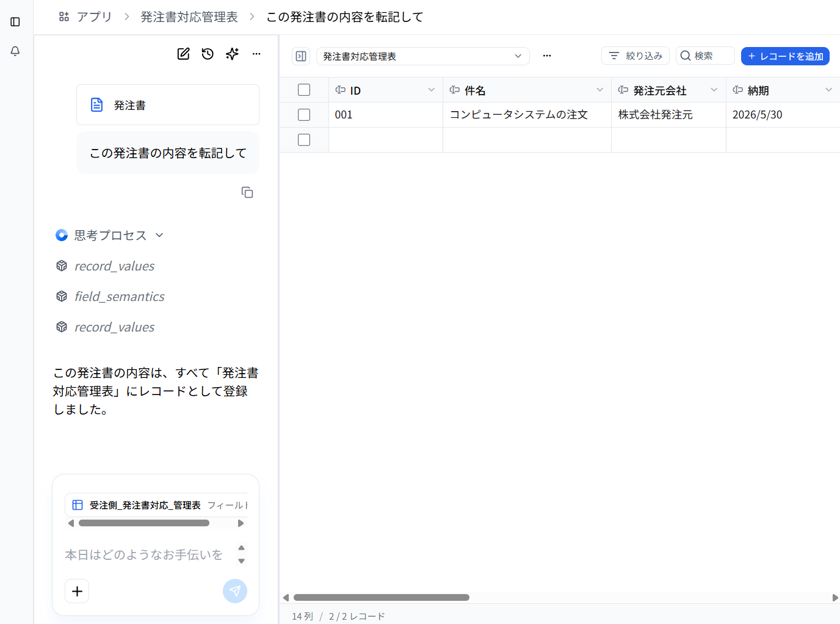Click the 発注元会社 column header
This screenshot has width=840, height=624.
tap(668, 90)
